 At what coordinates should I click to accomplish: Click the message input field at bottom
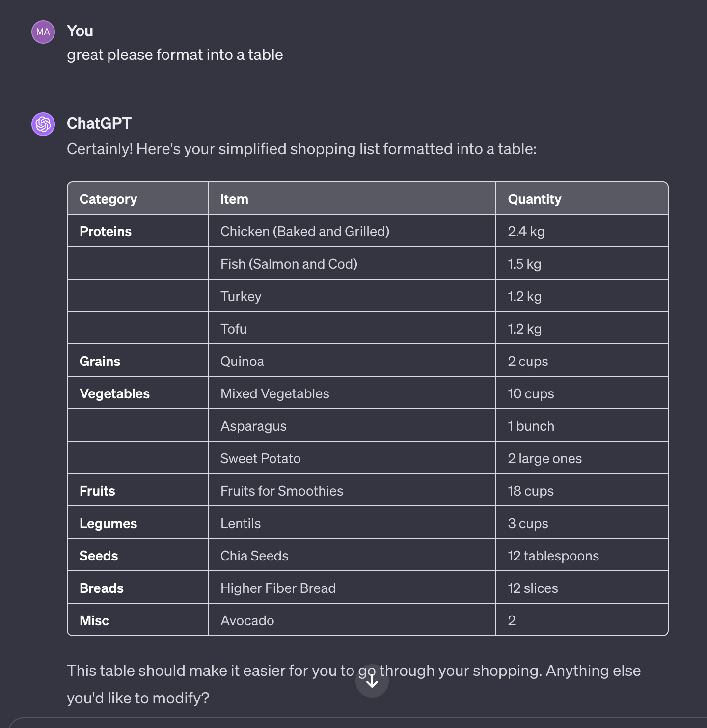click(353, 723)
